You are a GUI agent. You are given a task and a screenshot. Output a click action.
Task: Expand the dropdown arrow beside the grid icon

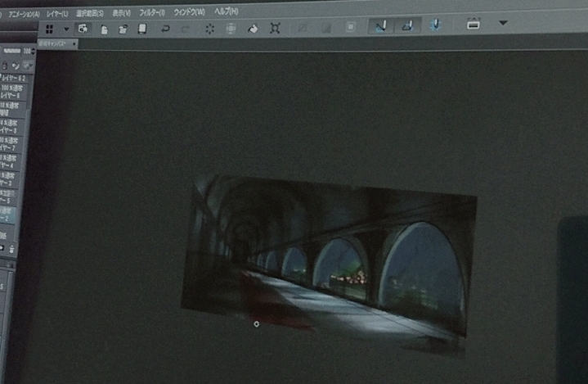[66, 29]
